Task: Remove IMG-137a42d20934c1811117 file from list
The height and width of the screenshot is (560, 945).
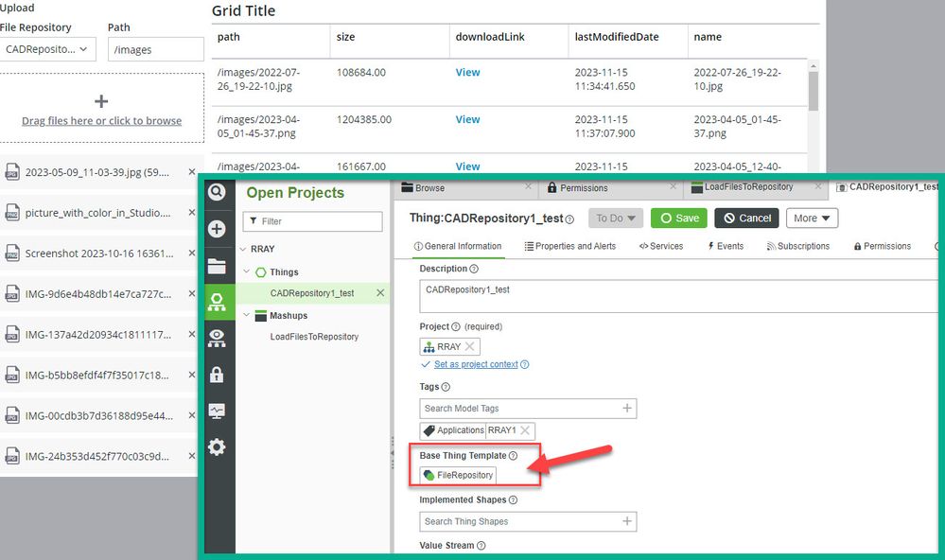Action: tap(192, 334)
